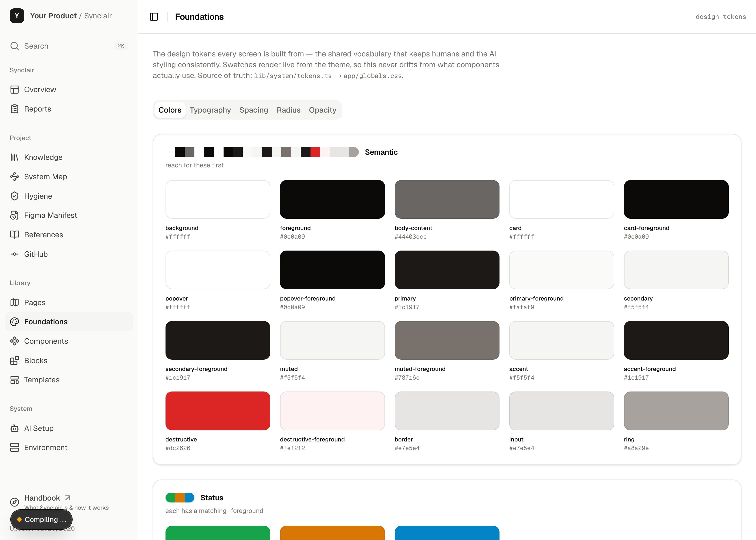756x540 pixels.
Task: Navigate to System Map
Action: point(69,177)
